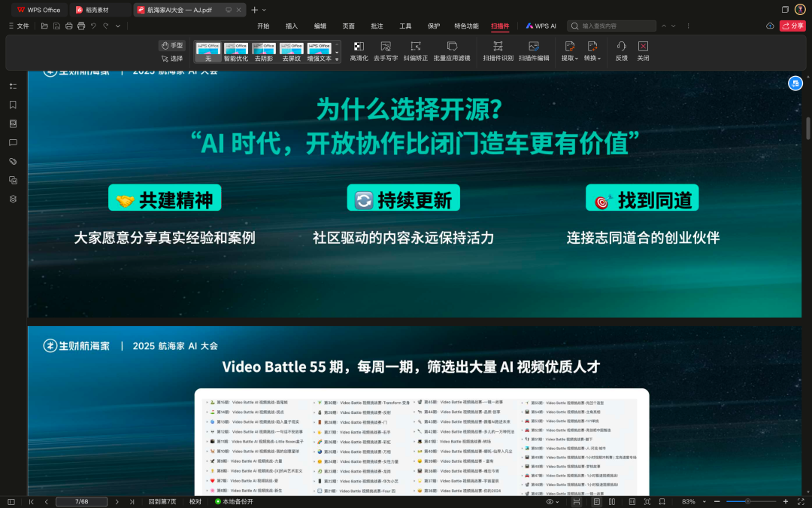This screenshot has height=508, width=812.
Task: Click the print icon
Action: [69, 26]
